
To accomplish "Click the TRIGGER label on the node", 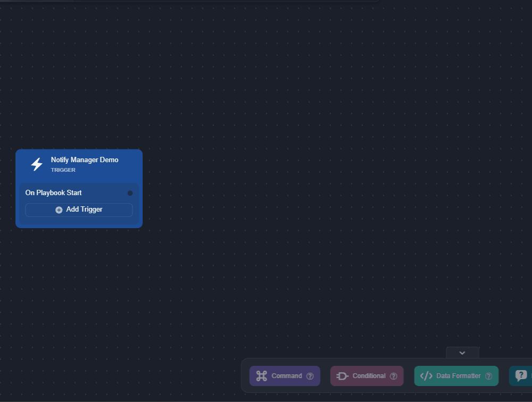I will pyautogui.click(x=63, y=170).
